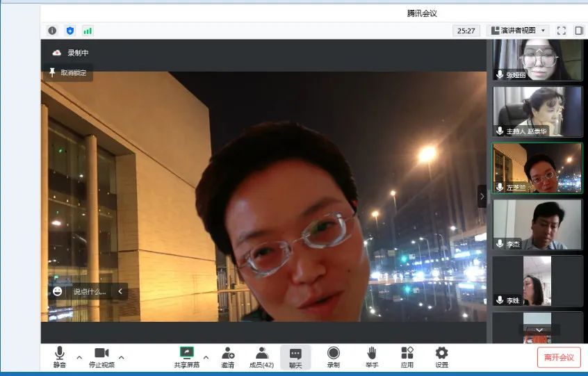Click the blue security shield icon
The height and width of the screenshot is (376, 588).
tap(70, 31)
